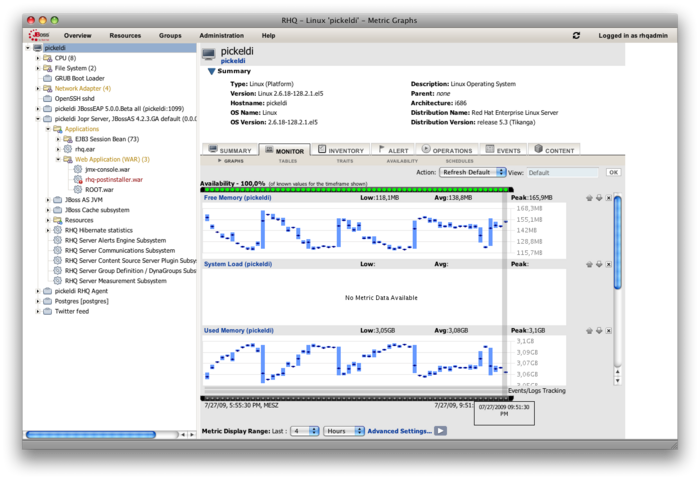Click the graph scrollbar down arrow

[x=617, y=381]
